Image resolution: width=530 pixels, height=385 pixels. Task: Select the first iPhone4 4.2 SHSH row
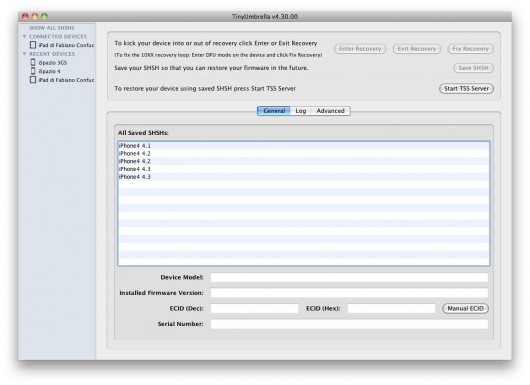(304, 153)
